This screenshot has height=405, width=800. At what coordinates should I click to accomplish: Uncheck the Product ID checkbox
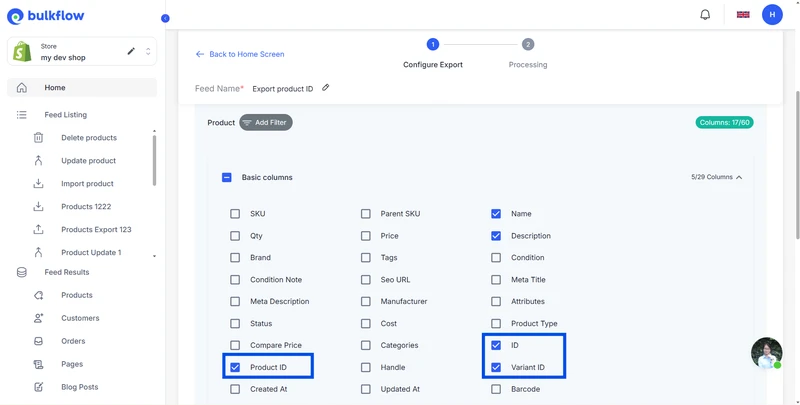tap(235, 367)
